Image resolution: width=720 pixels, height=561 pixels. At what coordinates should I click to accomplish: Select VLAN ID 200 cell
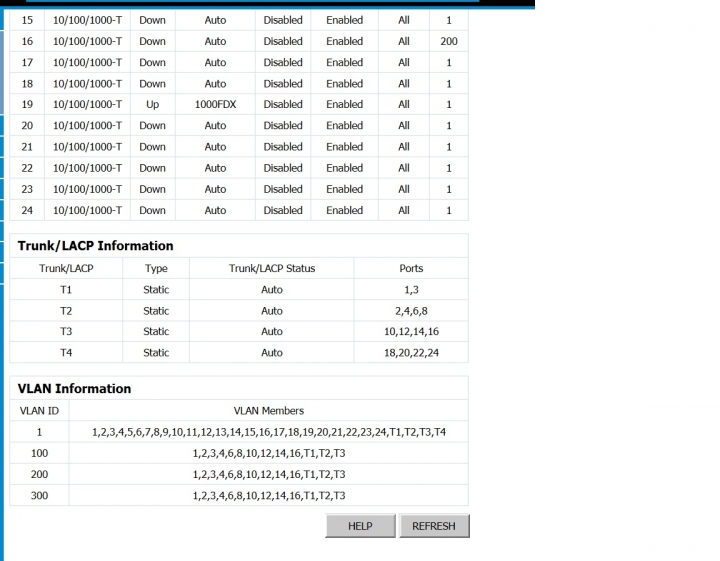point(39,474)
